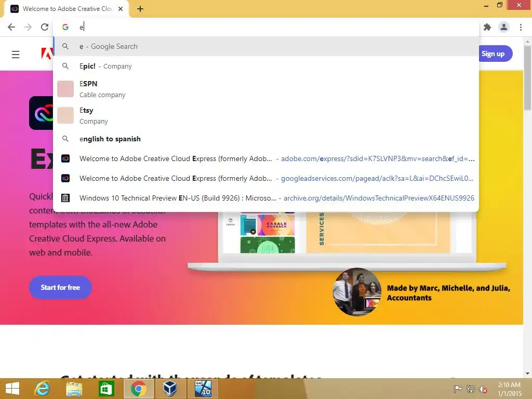
Task: Open VirtualBox from taskbar
Action: 170,389
